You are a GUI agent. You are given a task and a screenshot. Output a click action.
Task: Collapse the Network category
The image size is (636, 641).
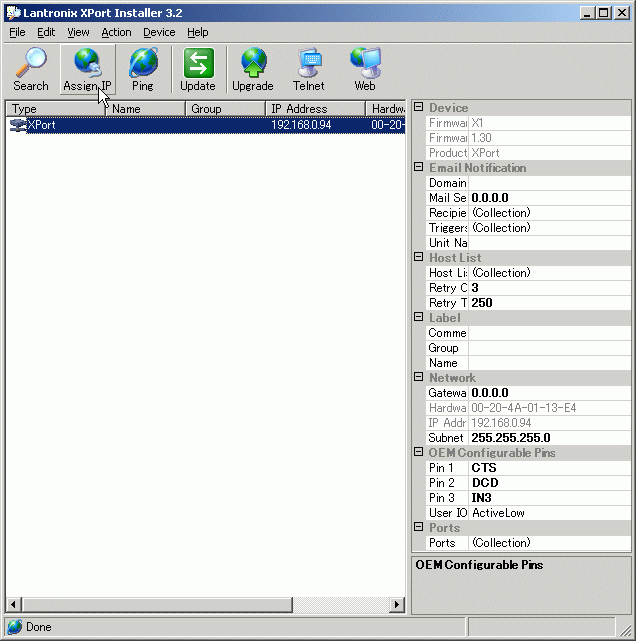coord(418,377)
